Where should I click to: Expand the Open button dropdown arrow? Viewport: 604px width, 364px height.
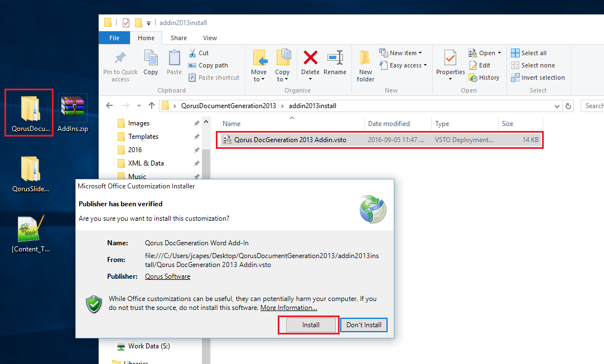pos(500,53)
